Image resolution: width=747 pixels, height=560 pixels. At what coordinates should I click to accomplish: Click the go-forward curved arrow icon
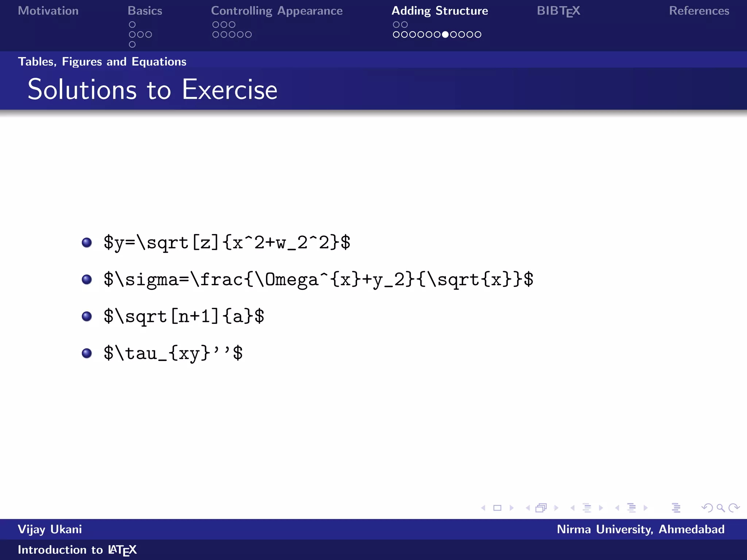coord(734,508)
